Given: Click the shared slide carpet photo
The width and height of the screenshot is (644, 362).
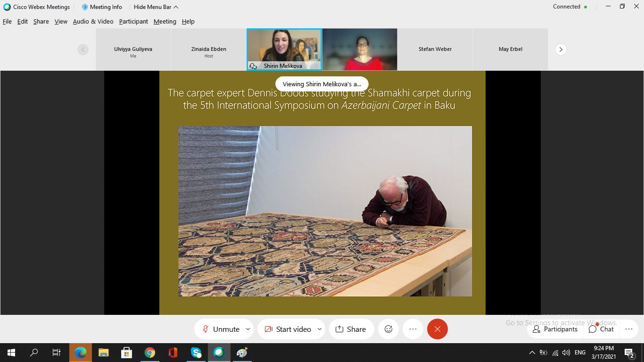Looking at the screenshot, I should [325, 211].
